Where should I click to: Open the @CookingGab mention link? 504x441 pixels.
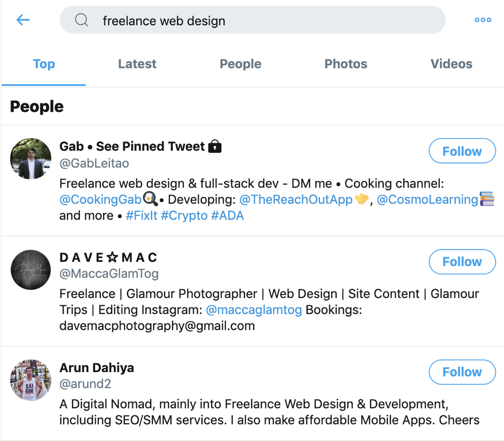coord(100,200)
